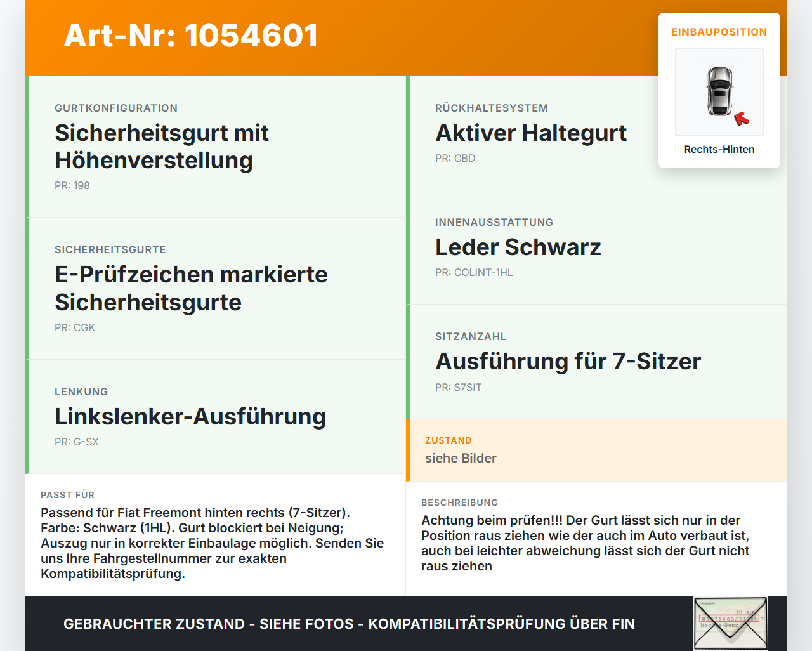The image size is (812, 651).
Task: Select the INNENAUSSTATTUNG label
Action: click(494, 222)
